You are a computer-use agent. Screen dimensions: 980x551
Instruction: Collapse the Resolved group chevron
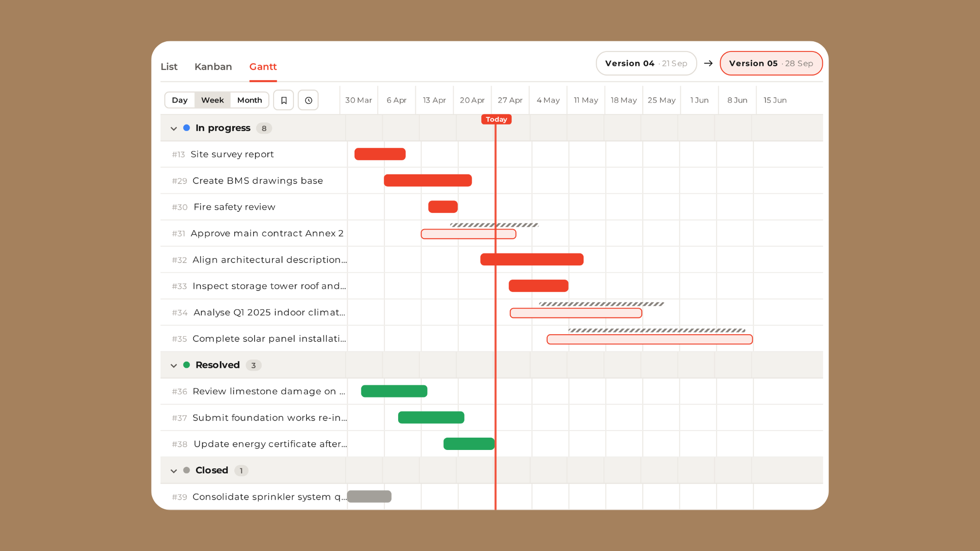coord(174,365)
